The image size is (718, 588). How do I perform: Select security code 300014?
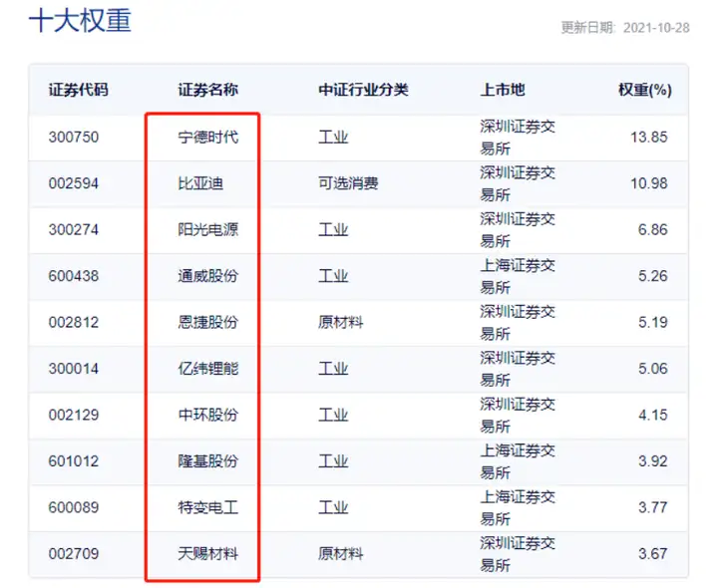coord(74,369)
